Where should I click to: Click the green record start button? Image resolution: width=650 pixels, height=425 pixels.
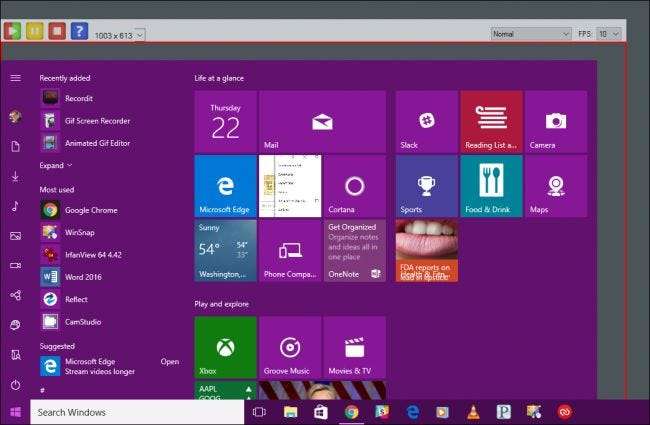[14, 32]
